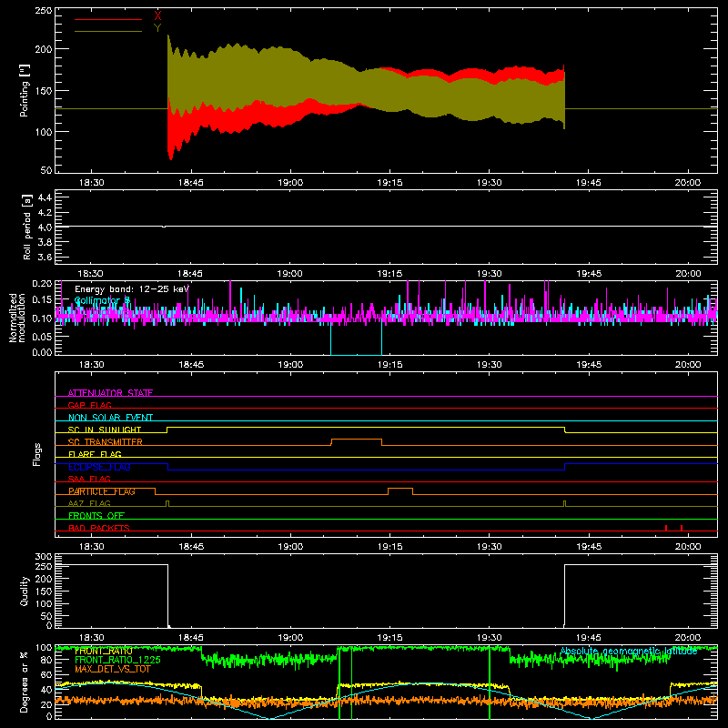Screen dimensions: 728x728
Task: Click the 0.20 tick on modulation axis
Action: click(x=42, y=284)
